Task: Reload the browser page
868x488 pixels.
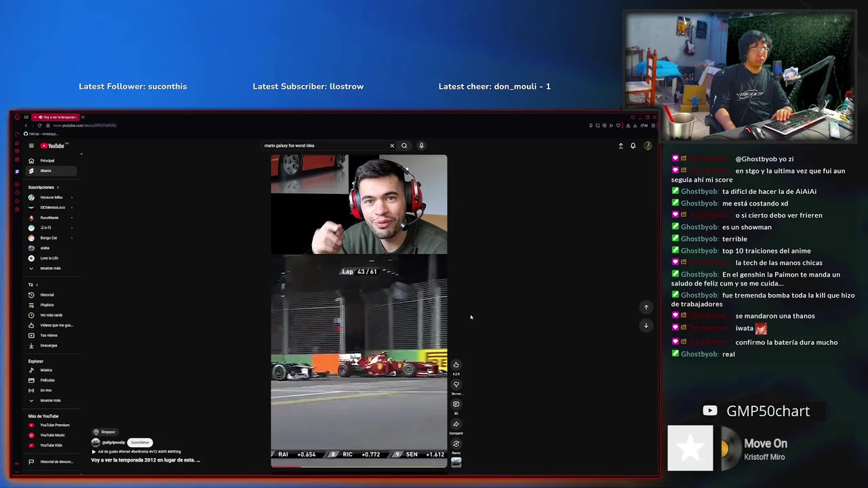Action: [x=39, y=125]
